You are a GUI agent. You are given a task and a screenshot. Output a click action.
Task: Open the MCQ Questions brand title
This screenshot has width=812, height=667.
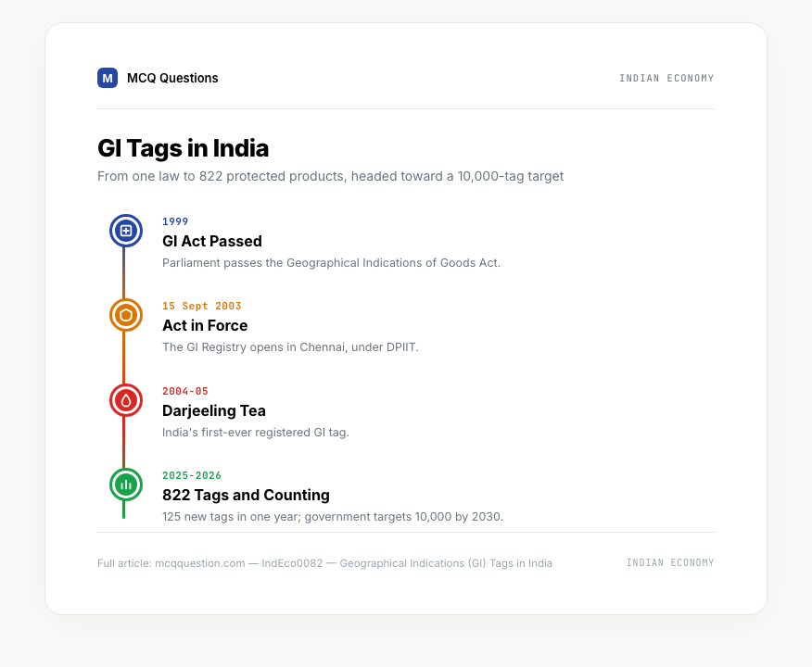(172, 78)
